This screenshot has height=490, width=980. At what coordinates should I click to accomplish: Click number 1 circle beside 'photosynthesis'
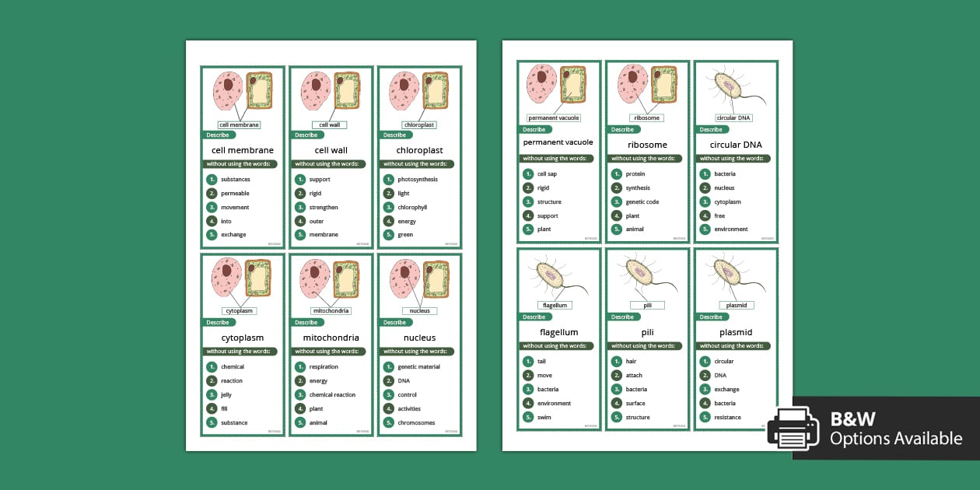(x=388, y=180)
